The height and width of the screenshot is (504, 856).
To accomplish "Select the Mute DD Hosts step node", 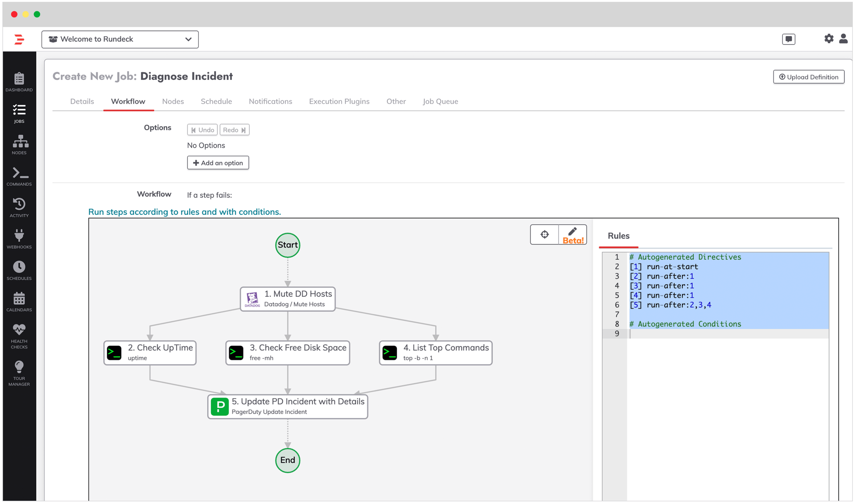I will [x=288, y=299].
